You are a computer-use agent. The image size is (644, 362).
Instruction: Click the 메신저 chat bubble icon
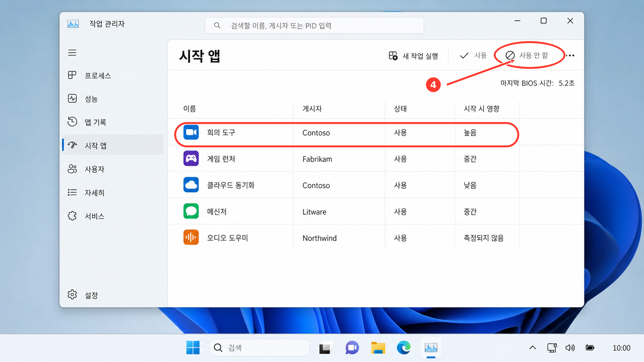click(191, 211)
